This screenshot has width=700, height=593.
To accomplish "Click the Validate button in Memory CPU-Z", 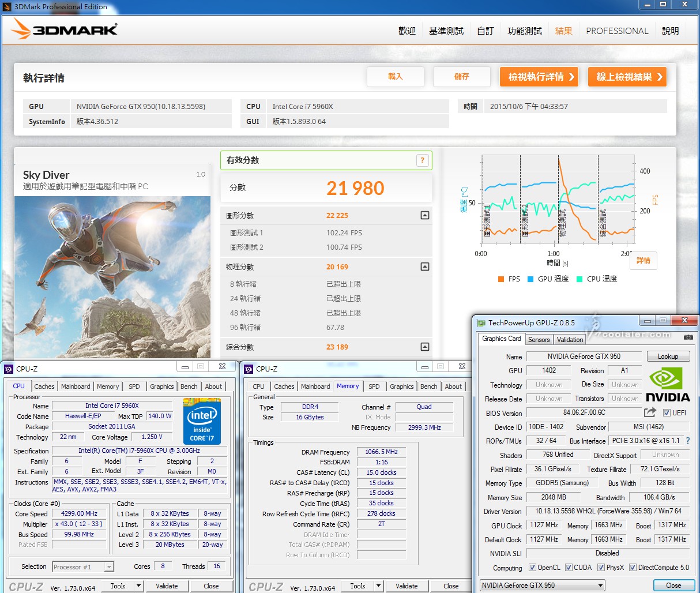I will point(407,586).
